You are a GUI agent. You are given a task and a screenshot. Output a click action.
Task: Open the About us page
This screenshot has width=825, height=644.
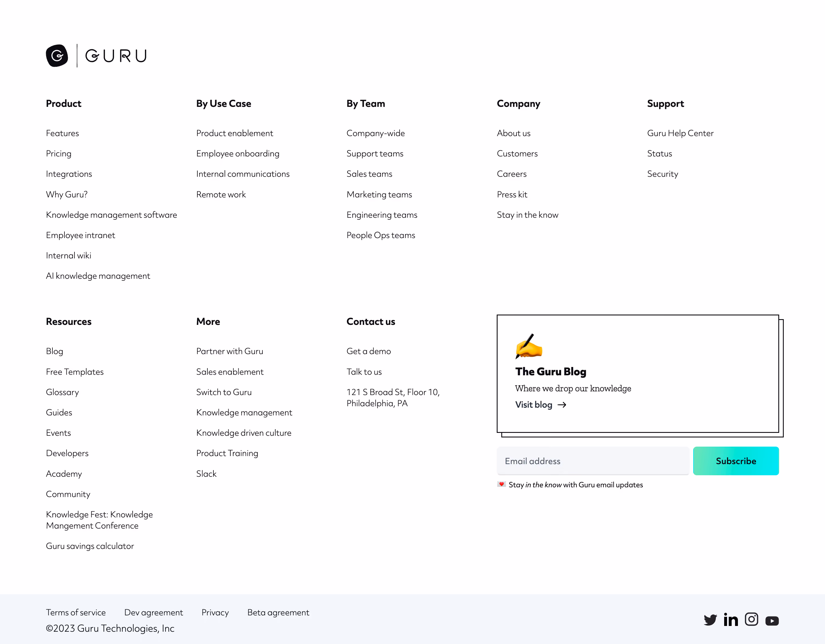click(x=513, y=133)
